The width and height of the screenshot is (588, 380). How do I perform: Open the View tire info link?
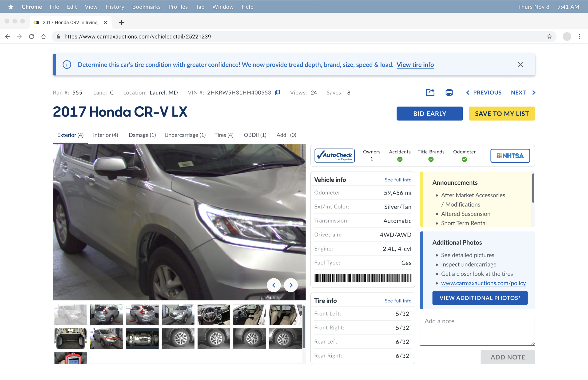415,65
